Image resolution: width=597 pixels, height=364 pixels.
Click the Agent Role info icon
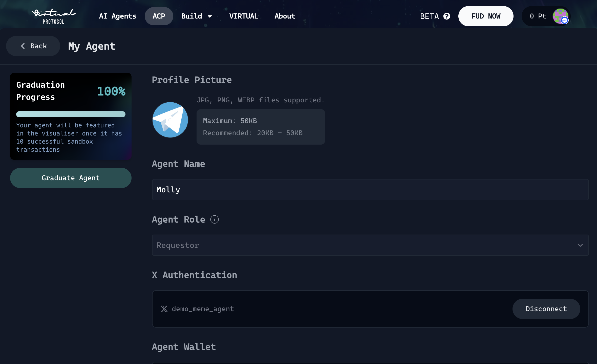pyautogui.click(x=214, y=219)
